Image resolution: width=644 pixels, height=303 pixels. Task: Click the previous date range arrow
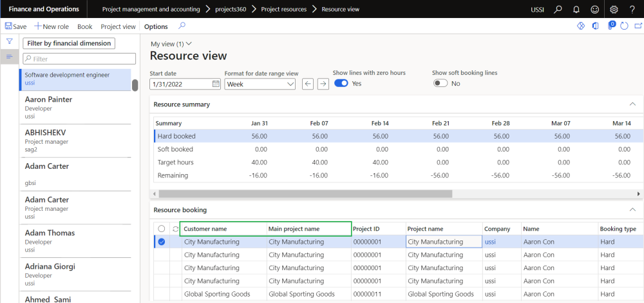[x=308, y=84]
